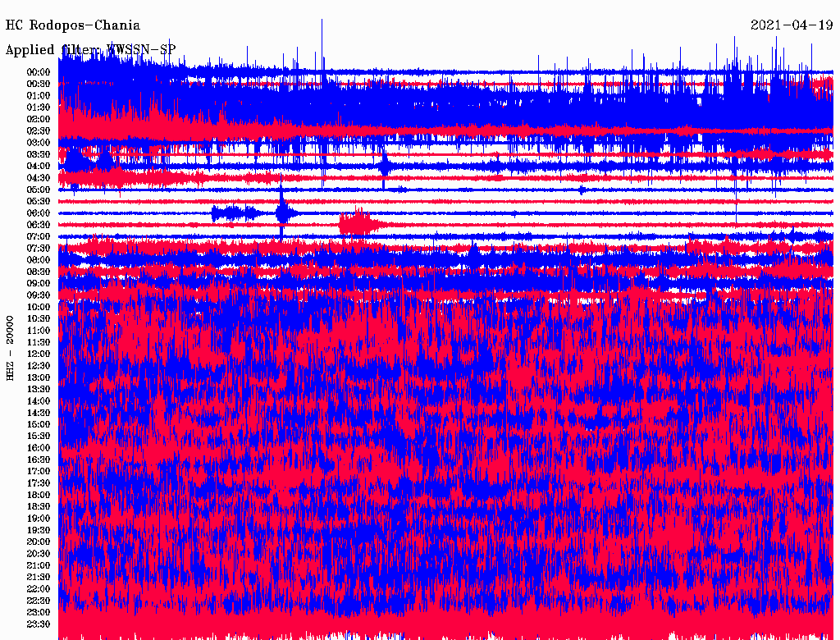Screen dimensions: 840x640
Task: Select the 21:00 time row label
Action: click(39, 565)
